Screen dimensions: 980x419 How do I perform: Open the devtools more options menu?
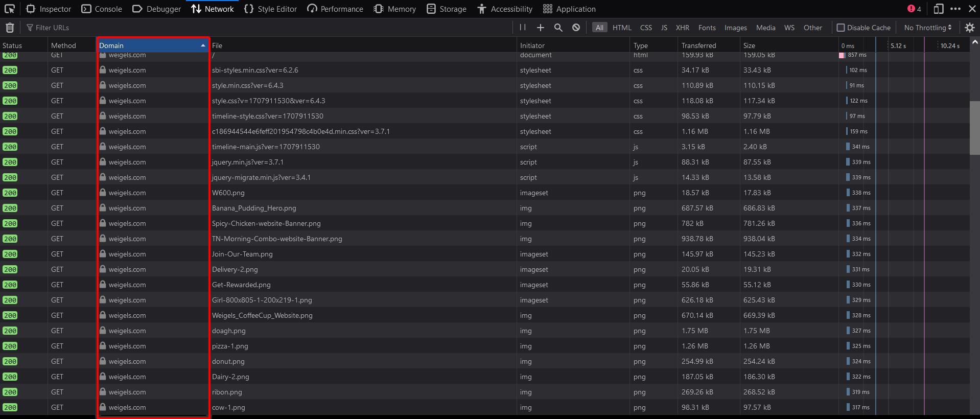pos(955,9)
